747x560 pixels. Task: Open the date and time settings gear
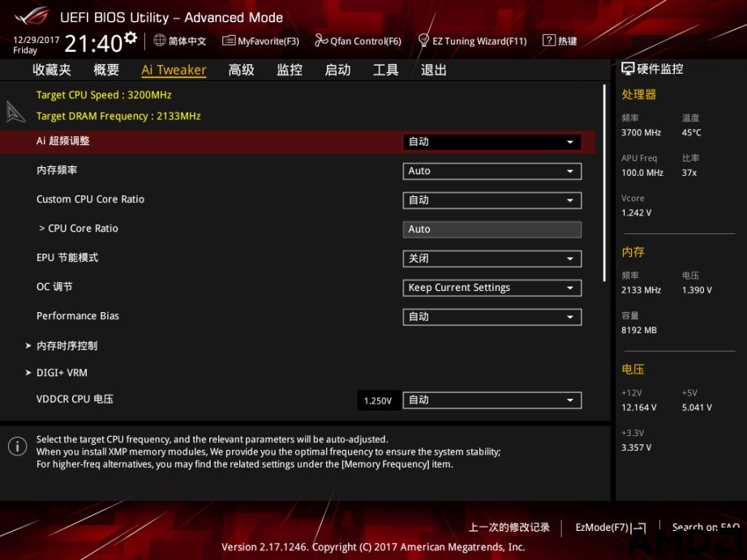coord(131,37)
